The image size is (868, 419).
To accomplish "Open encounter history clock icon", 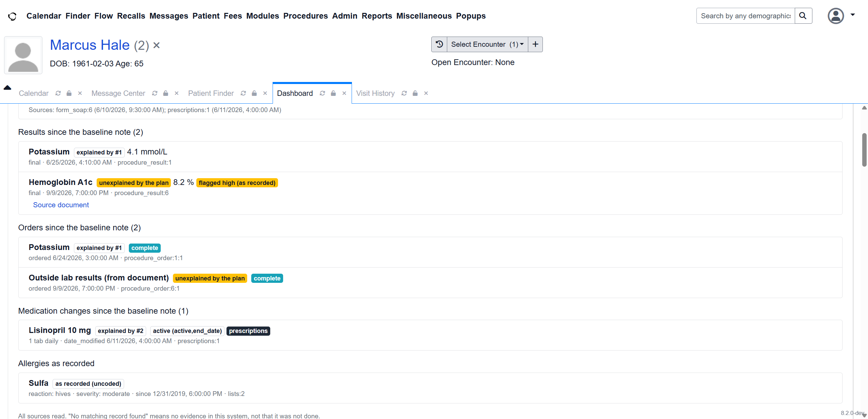I will tap(439, 44).
